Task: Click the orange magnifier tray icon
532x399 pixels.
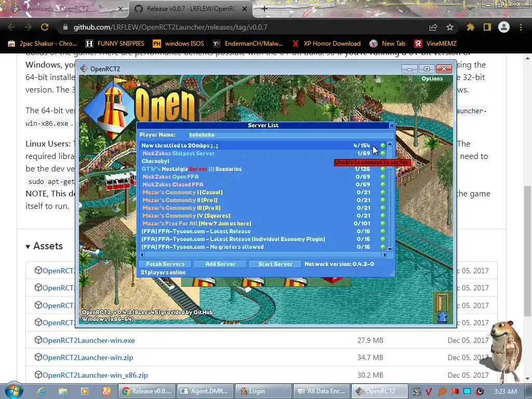Action: [442, 392]
